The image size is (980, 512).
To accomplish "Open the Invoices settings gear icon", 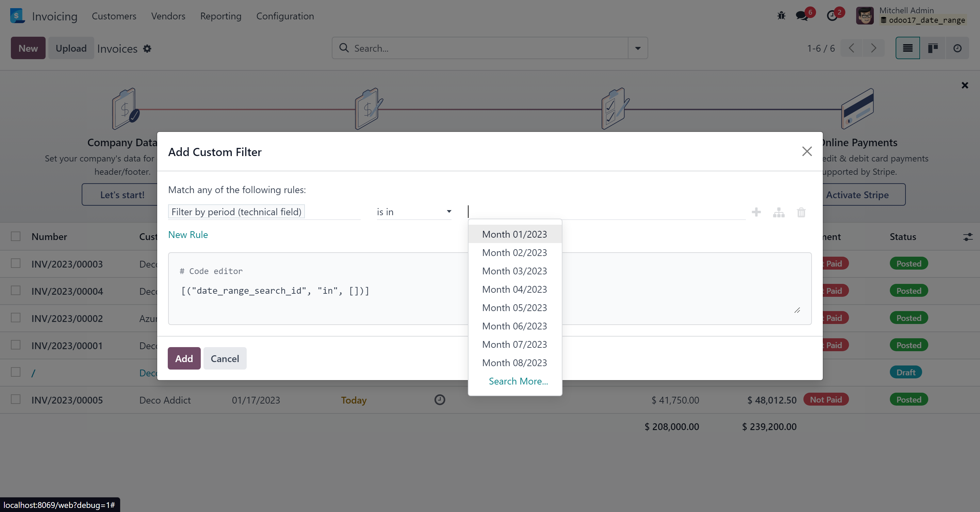I will (x=147, y=49).
